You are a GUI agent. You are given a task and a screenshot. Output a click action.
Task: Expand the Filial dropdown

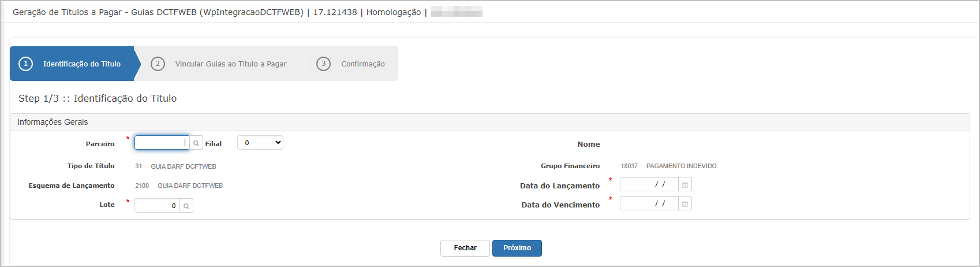[x=260, y=143]
